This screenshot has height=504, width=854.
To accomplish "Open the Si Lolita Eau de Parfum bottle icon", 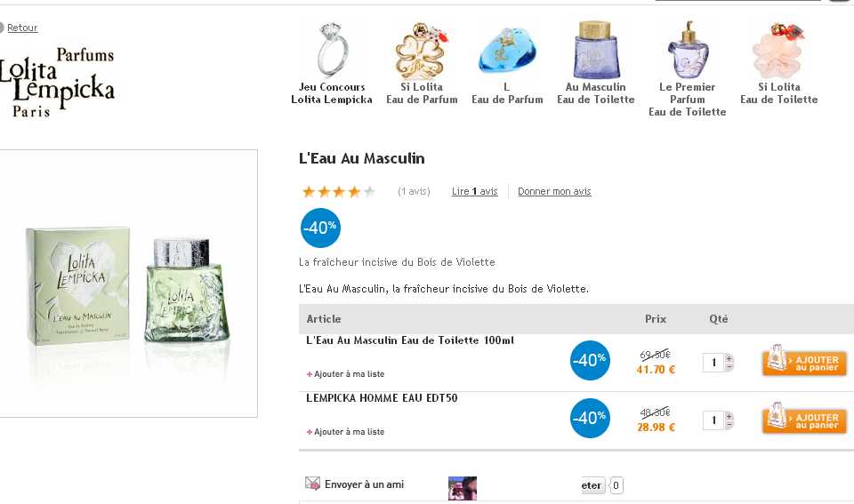I will [421, 51].
